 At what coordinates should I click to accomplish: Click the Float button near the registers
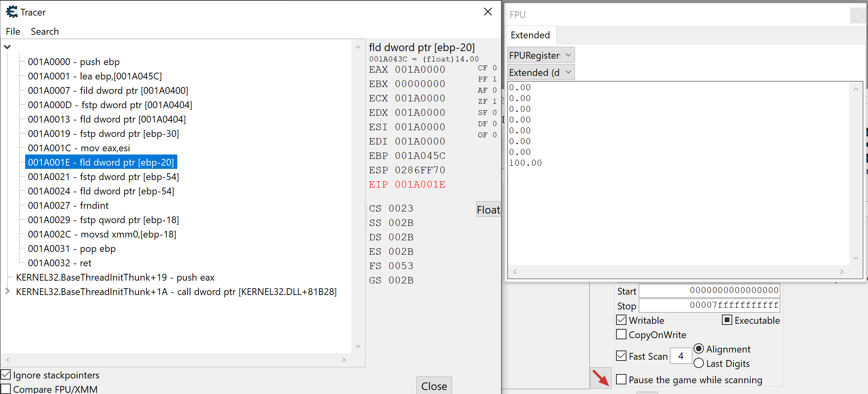(488, 209)
